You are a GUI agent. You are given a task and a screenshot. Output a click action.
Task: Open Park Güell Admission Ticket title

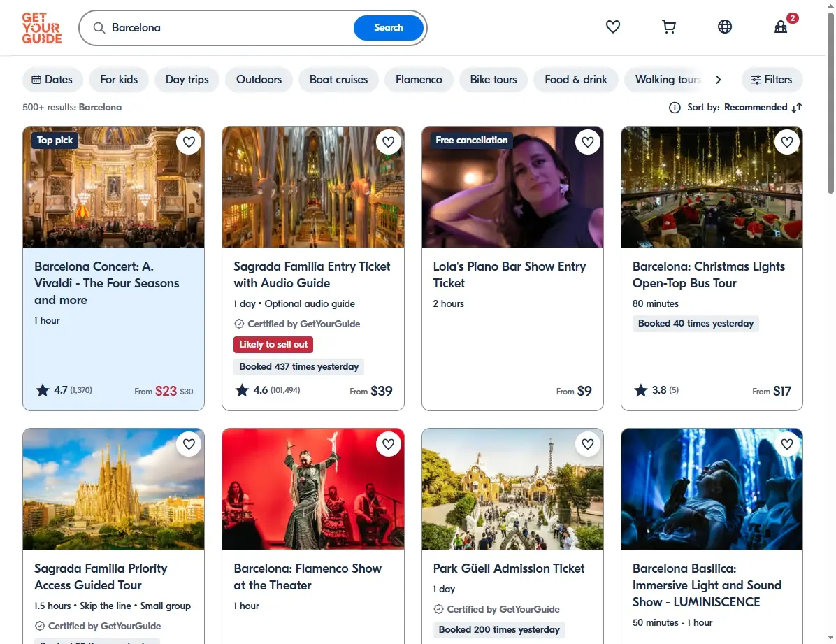(509, 568)
